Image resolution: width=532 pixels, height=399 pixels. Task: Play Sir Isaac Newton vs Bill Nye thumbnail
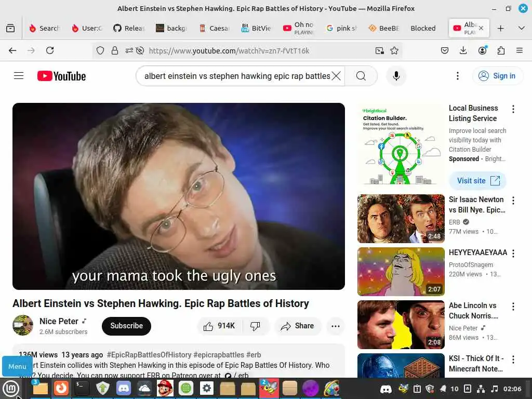click(x=401, y=219)
